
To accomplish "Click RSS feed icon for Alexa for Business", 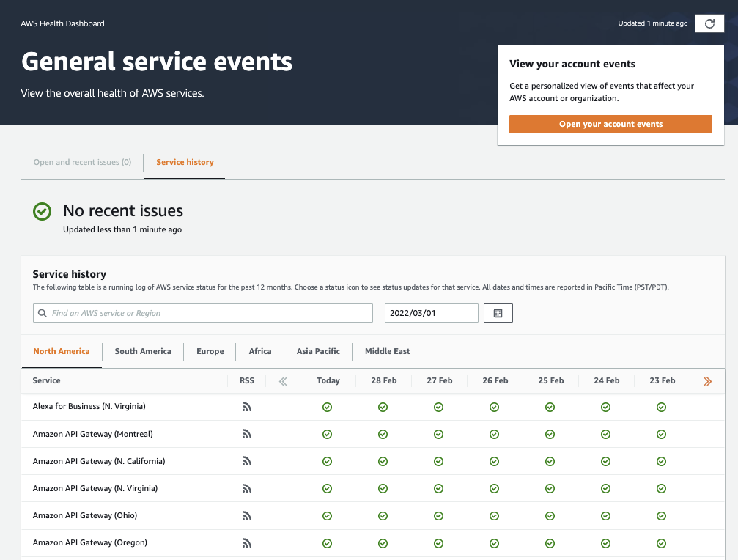I will 247,407.
